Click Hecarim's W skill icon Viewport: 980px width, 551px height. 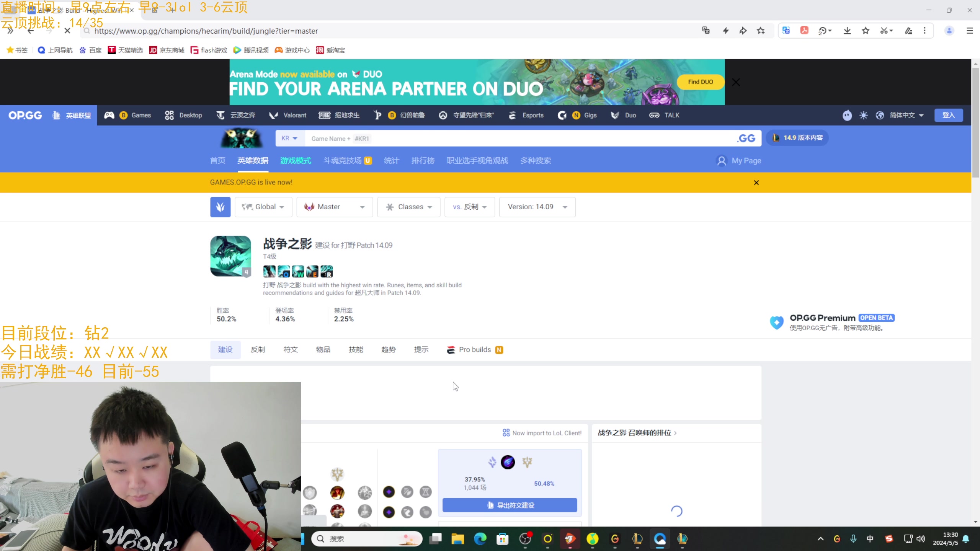pos(298,271)
